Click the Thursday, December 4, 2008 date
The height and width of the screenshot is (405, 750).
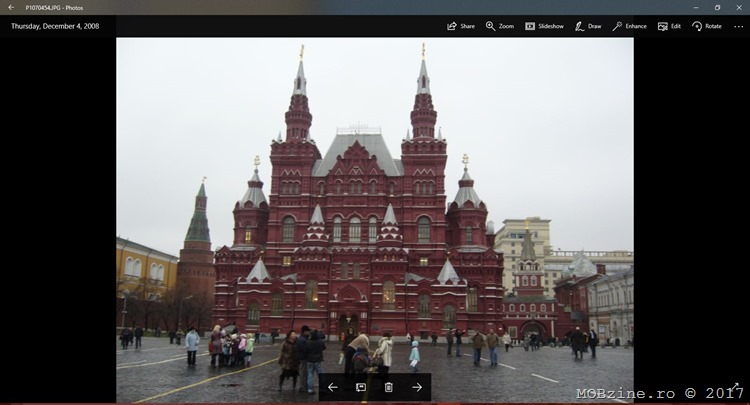tap(55, 26)
